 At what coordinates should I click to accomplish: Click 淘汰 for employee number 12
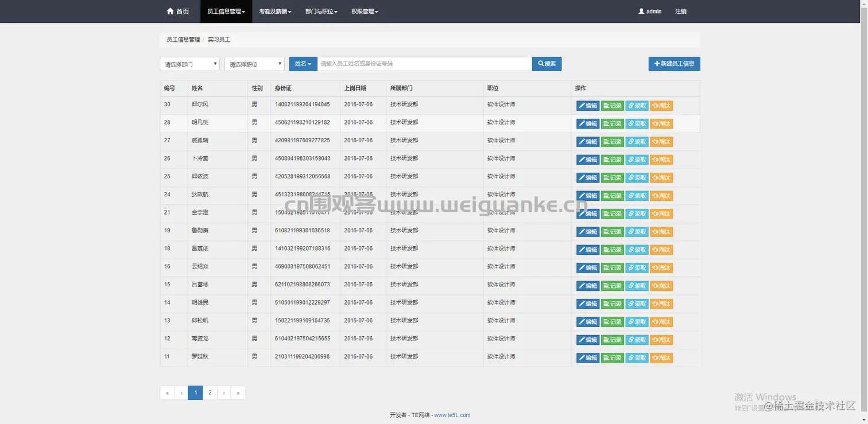point(661,340)
